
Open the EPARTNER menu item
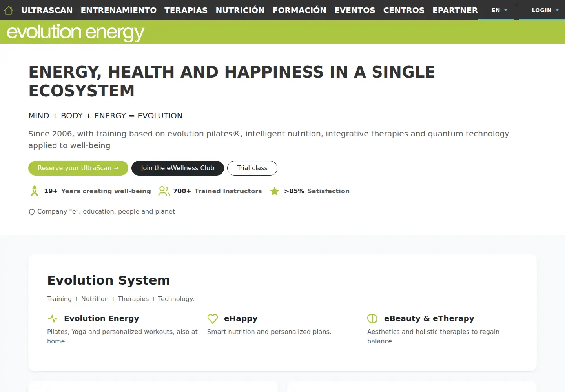point(455,10)
